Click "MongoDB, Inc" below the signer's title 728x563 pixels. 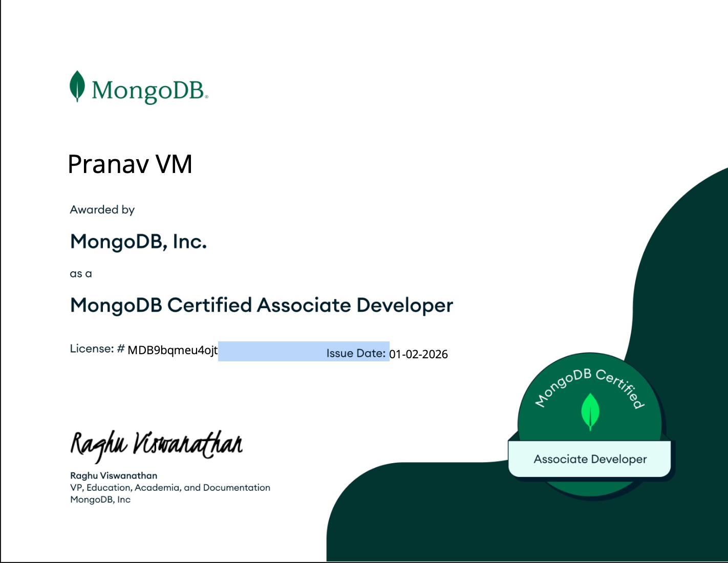pyautogui.click(x=100, y=500)
